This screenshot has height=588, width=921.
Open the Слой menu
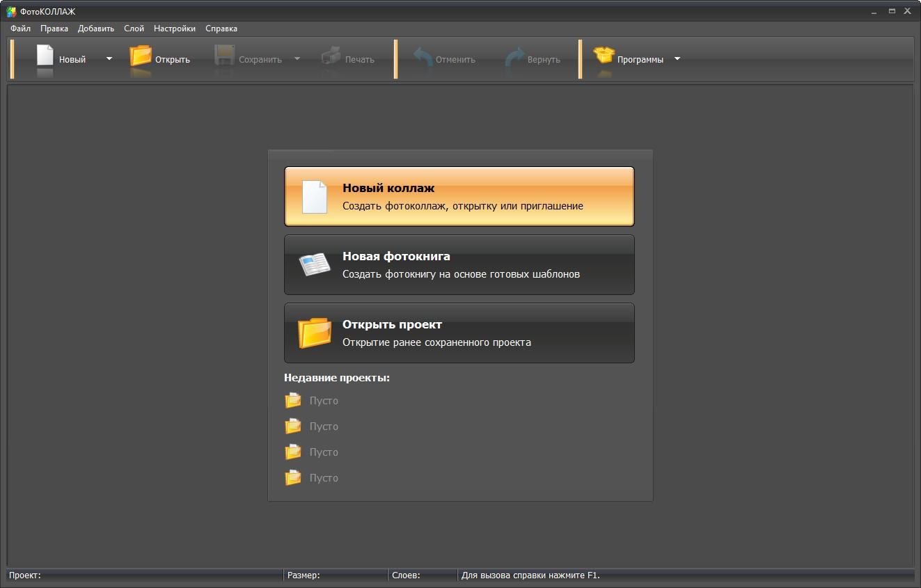tap(134, 29)
